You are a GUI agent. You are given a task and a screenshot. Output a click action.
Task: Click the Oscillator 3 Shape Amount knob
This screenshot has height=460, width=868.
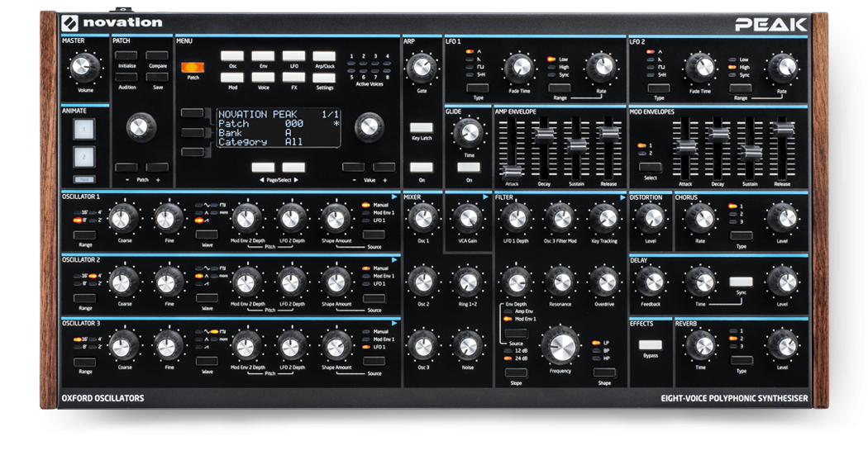coord(336,345)
